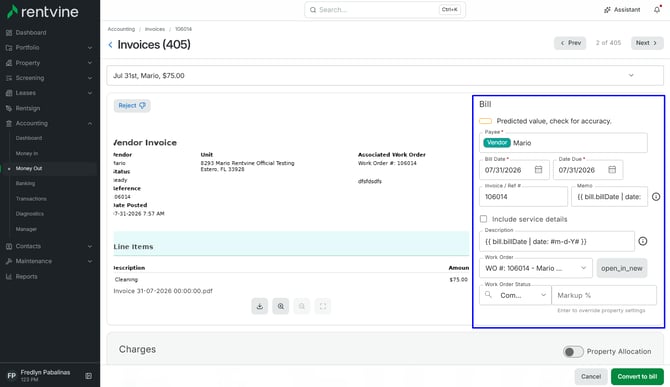This screenshot has height=387, width=670.
Task: Edit the Invoice / Ref # field
Action: point(523,196)
